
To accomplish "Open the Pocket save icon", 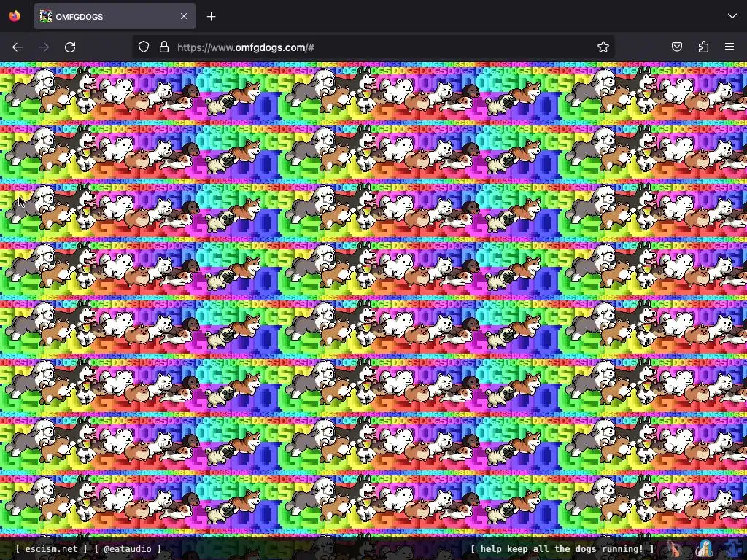I will pyautogui.click(x=676, y=47).
